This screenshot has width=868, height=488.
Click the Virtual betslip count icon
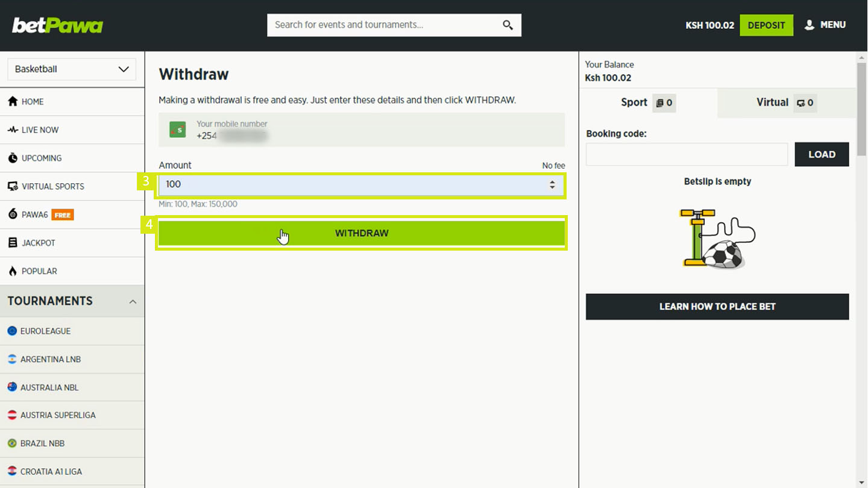tap(805, 103)
